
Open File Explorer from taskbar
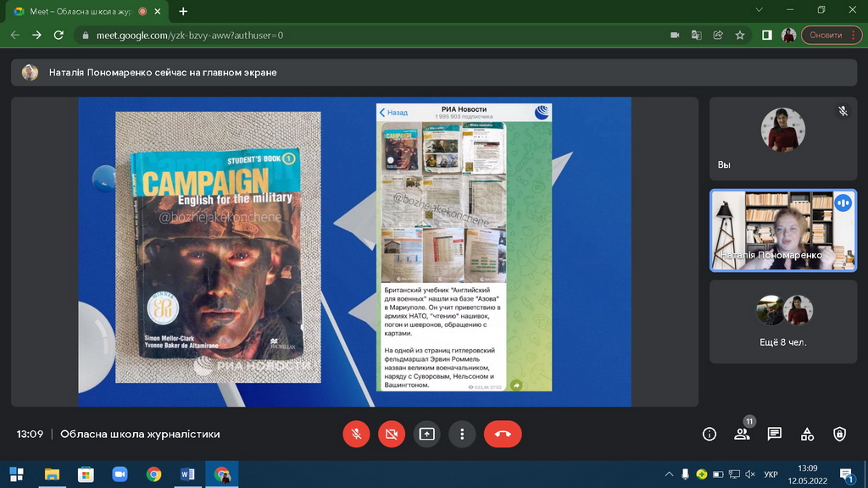tap(52, 474)
